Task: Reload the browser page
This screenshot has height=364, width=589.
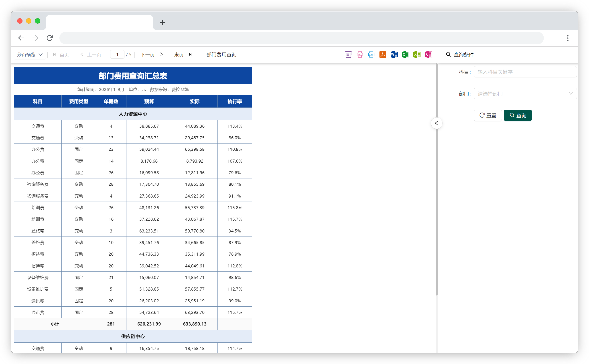Action: pos(50,38)
